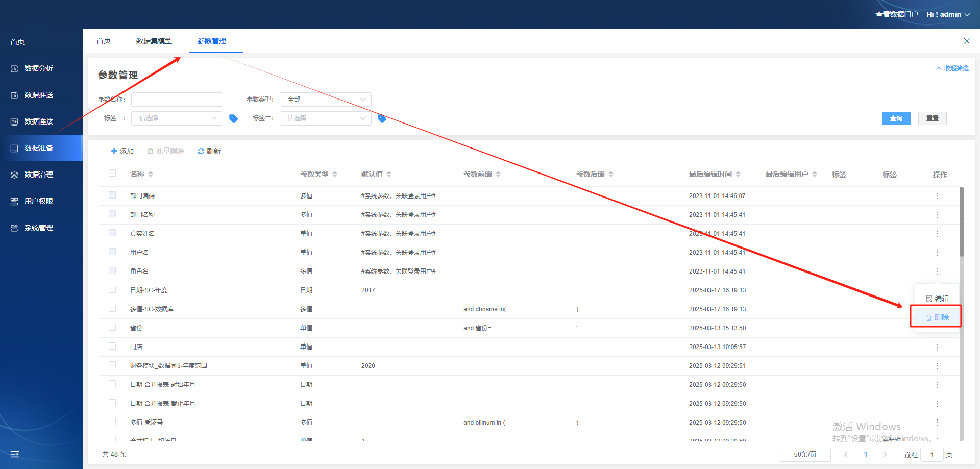Open 数据连接 in the sidebar

point(39,121)
